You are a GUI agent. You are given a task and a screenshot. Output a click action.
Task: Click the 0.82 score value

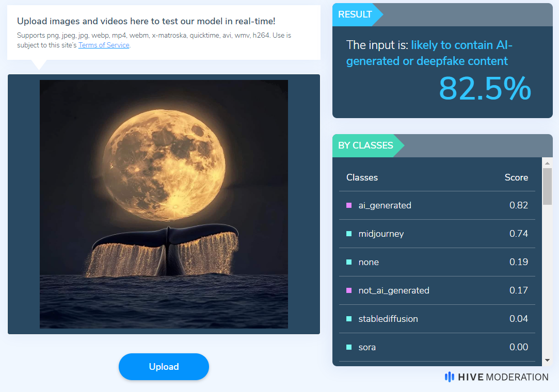pyautogui.click(x=519, y=205)
